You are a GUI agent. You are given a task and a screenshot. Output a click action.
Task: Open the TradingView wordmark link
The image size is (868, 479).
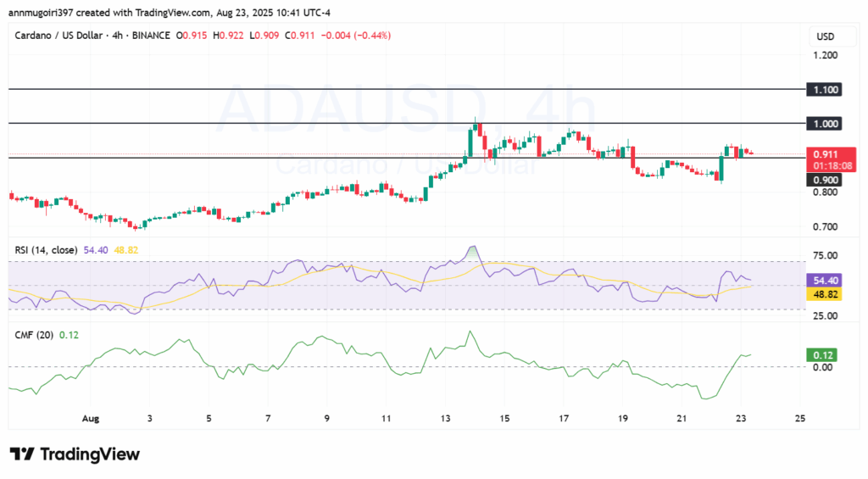pos(90,454)
